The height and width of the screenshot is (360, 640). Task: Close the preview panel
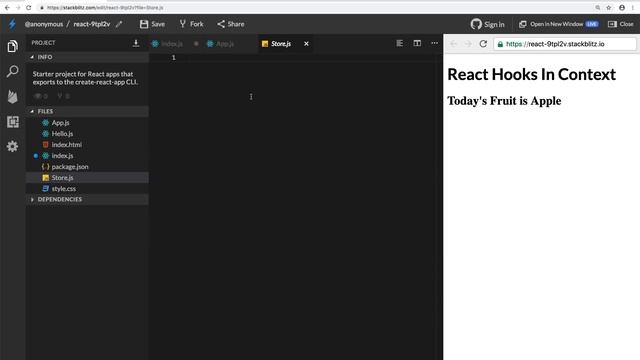click(621, 24)
